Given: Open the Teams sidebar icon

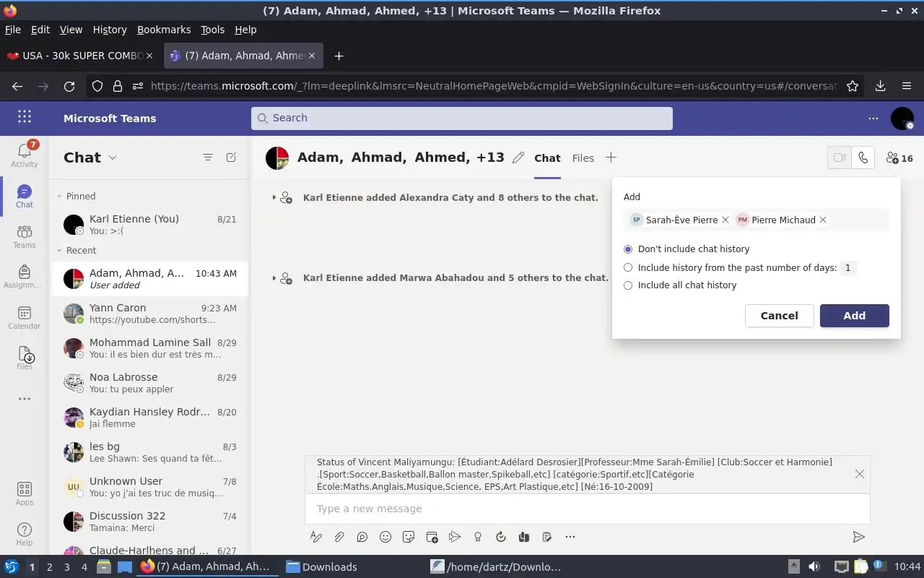Looking at the screenshot, I should tap(24, 236).
